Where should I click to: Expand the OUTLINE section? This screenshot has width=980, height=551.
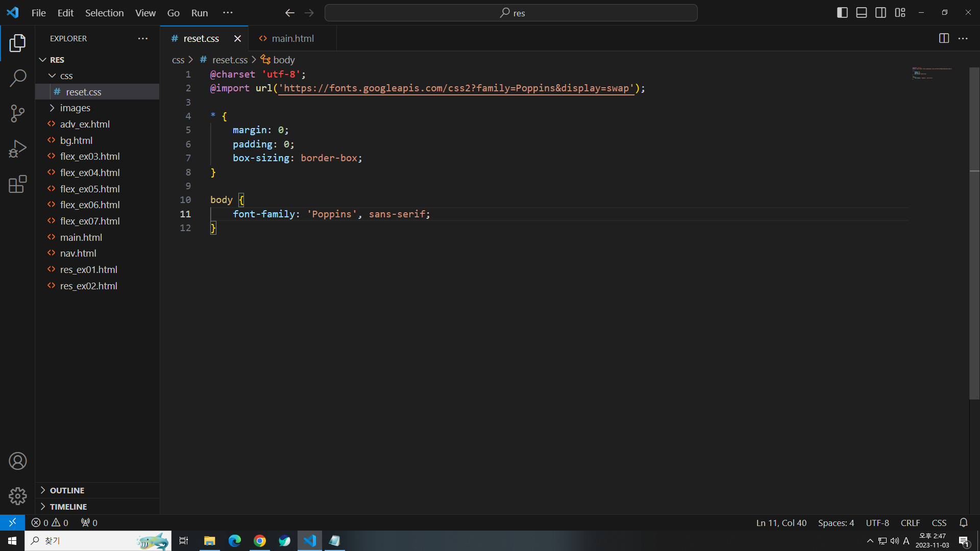67,490
